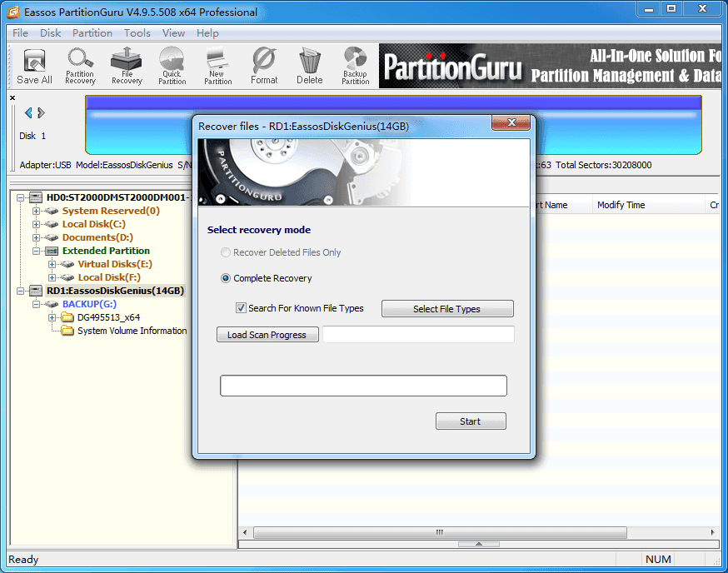Open the Backup Partition tool
Viewport: 728px width, 573px height.
click(x=355, y=67)
